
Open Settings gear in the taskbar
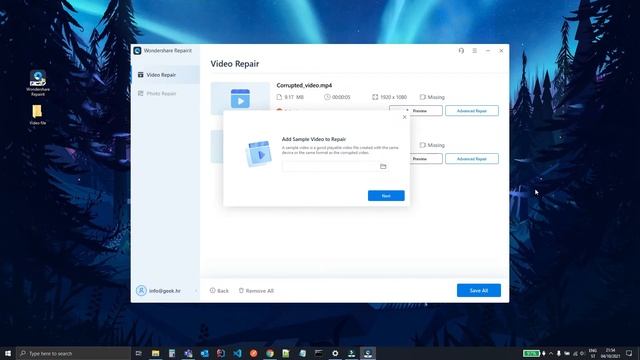tap(335, 353)
